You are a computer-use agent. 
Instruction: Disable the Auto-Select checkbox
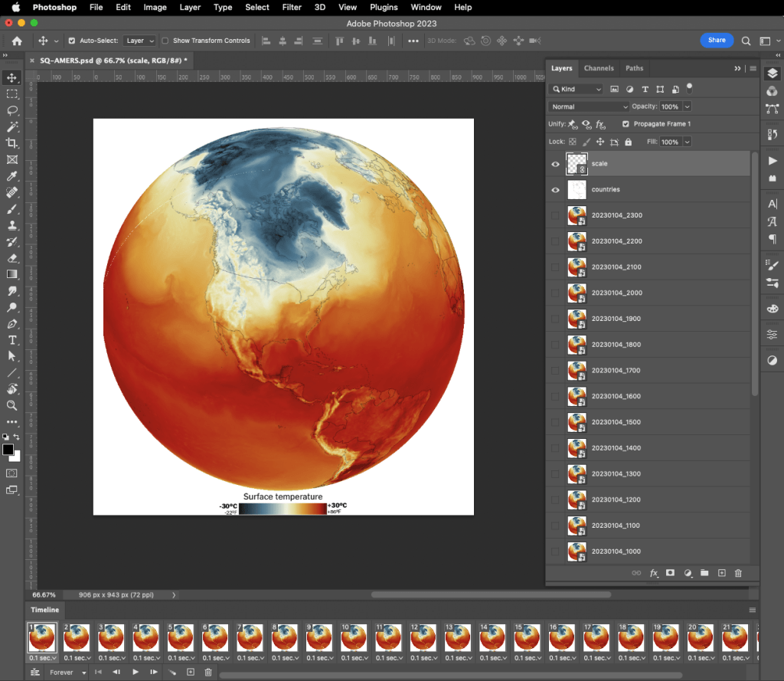(x=72, y=41)
